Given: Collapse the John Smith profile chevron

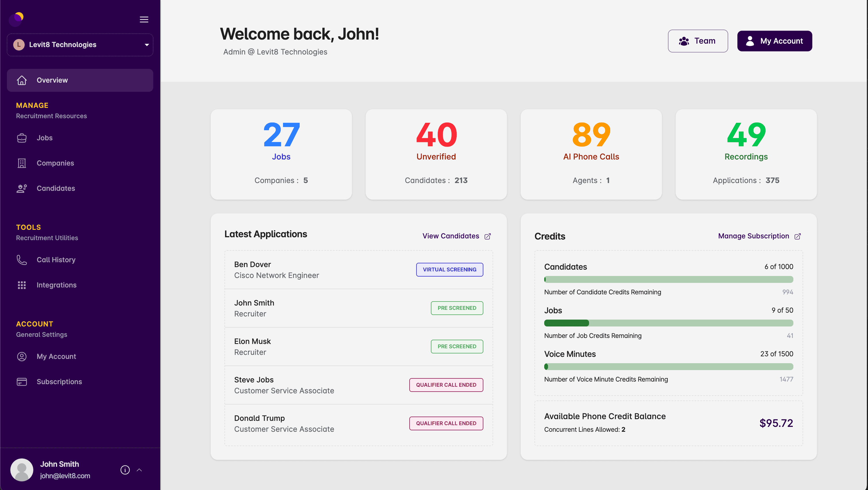Looking at the screenshot, I should coord(139,470).
